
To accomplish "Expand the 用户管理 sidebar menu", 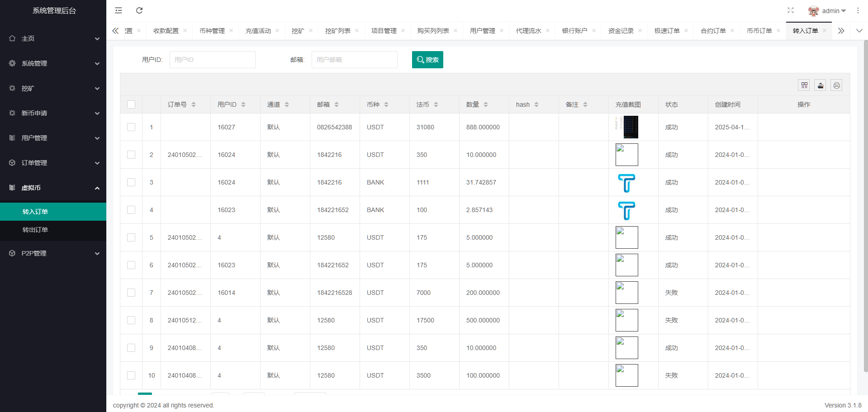I will coord(53,138).
